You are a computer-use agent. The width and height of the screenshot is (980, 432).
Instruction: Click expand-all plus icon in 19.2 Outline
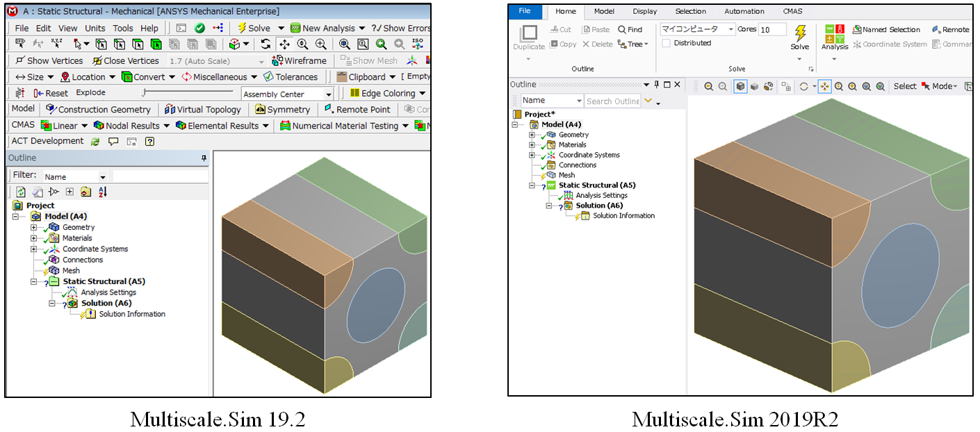[70, 192]
